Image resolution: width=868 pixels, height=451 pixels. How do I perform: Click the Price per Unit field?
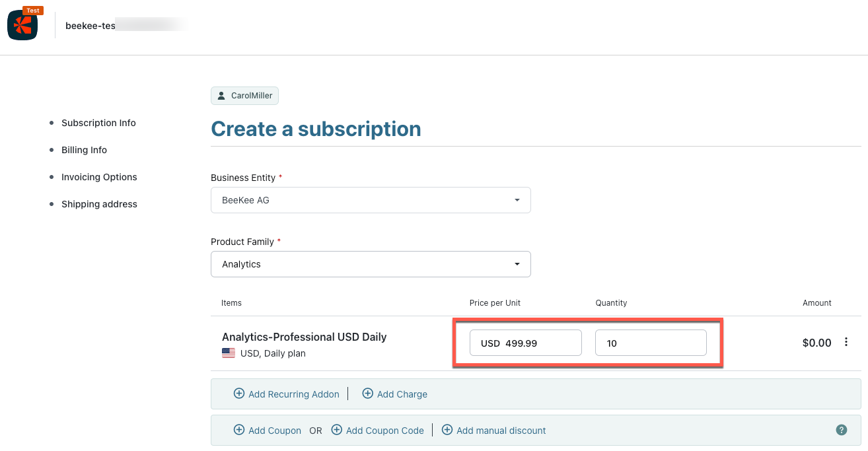point(526,343)
